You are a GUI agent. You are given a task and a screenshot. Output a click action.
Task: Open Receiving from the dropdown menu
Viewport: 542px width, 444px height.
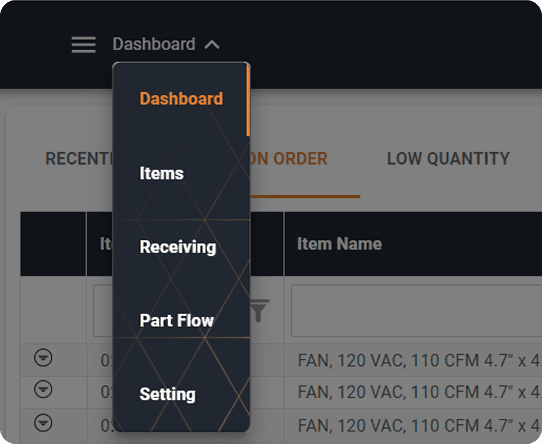[x=178, y=247]
